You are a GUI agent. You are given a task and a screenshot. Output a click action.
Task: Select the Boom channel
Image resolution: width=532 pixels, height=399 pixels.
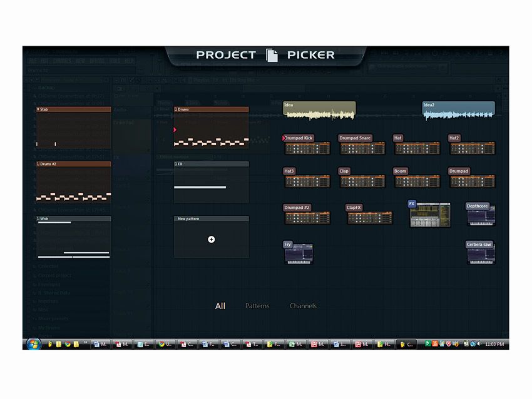pyautogui.click(x=417, y=178)
